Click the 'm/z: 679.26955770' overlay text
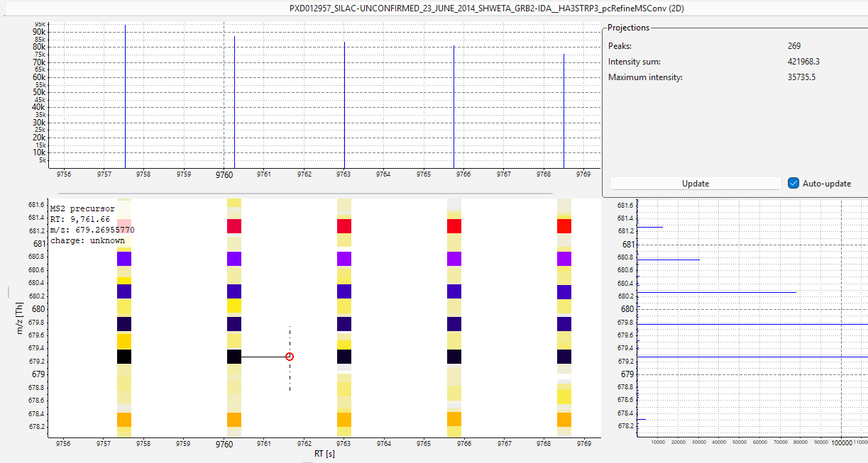Screen dimensions: 868x463 (92, 230)
